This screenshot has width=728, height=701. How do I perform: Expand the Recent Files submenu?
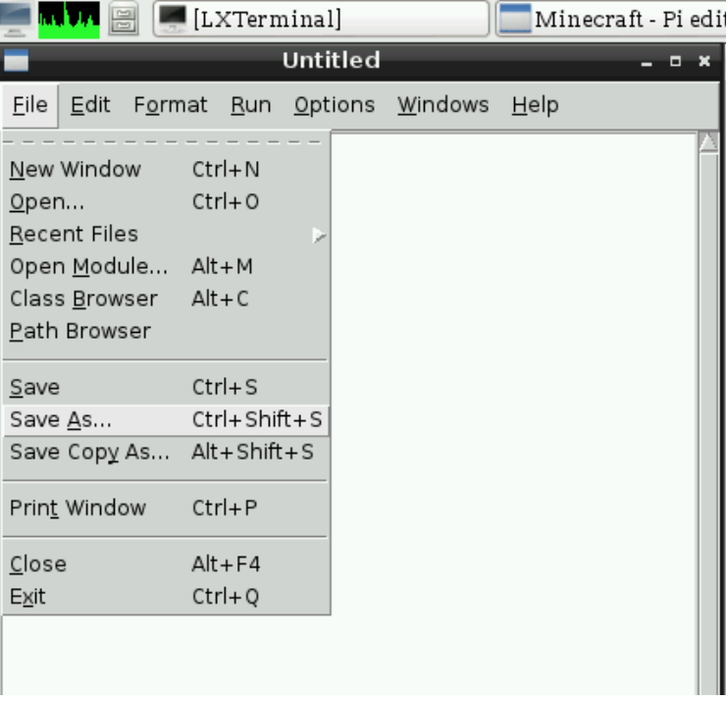166,234
